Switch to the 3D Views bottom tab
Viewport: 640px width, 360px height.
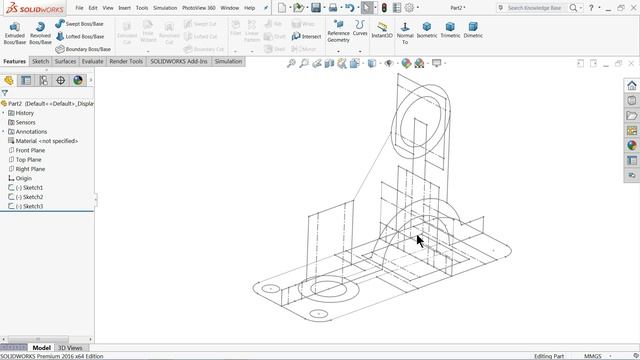(70, 348)
